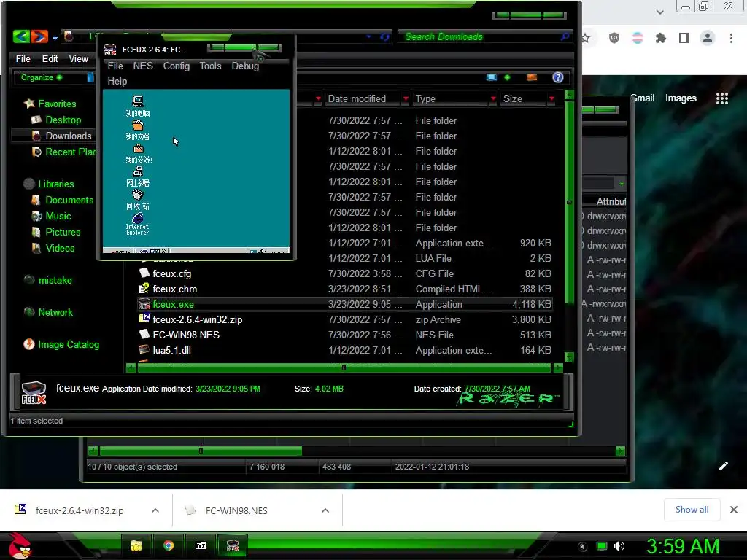Open uBlock shield extension icon
The width and height of the screenshot is (747, 560).
[614, 38]
